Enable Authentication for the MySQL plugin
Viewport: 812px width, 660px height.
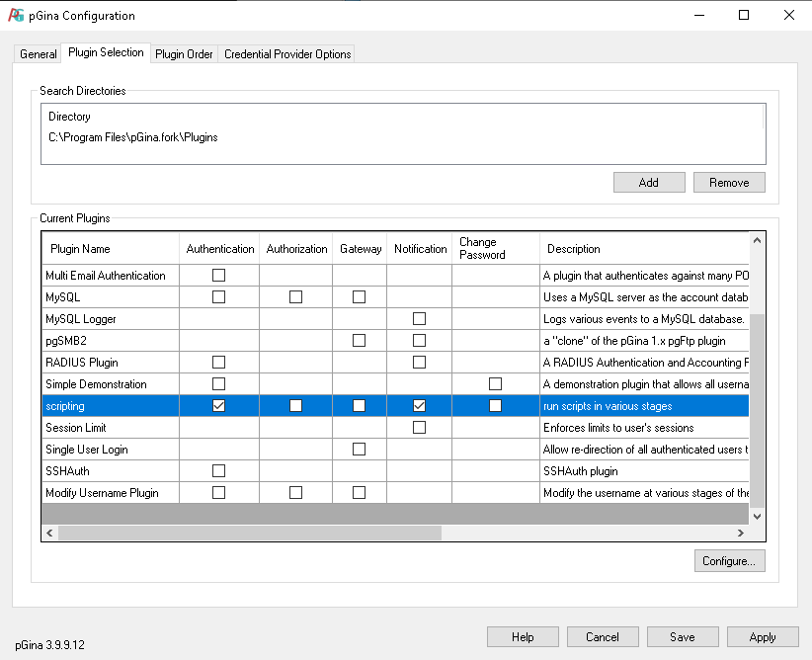(218, 297)
